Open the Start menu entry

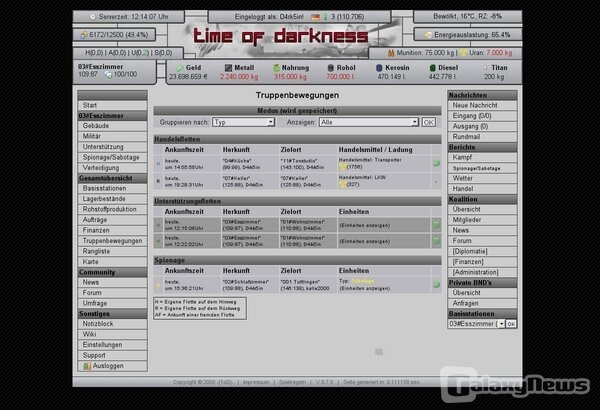click(112, 105)
